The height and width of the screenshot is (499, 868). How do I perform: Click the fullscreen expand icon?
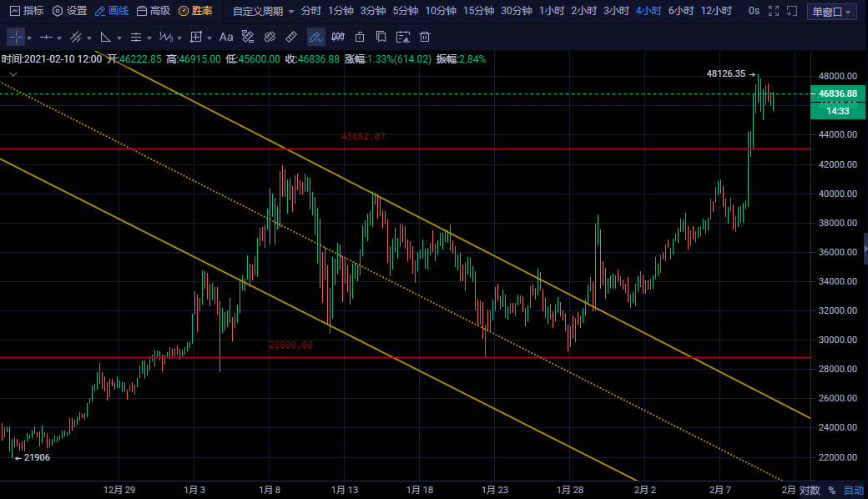coord(774,12)
